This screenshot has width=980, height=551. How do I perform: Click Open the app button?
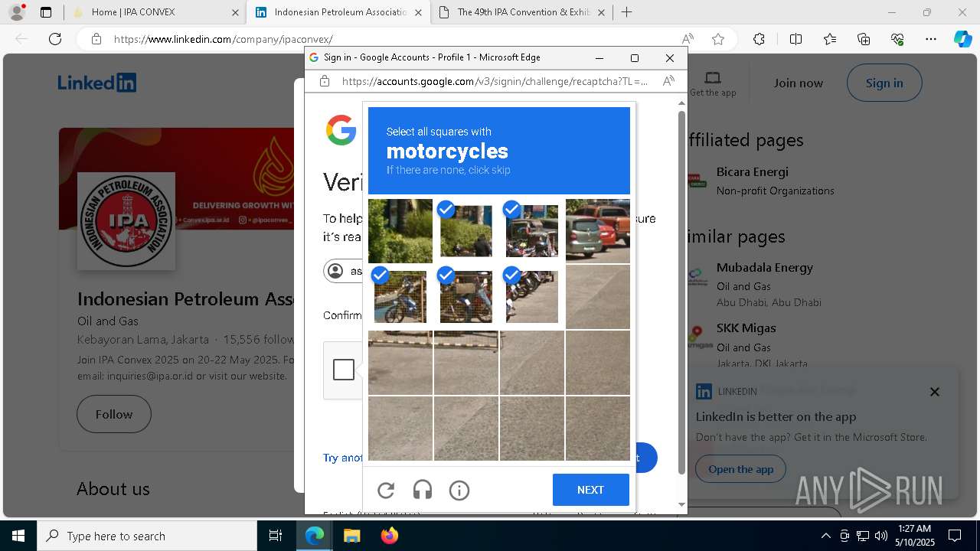pos(740,469)
